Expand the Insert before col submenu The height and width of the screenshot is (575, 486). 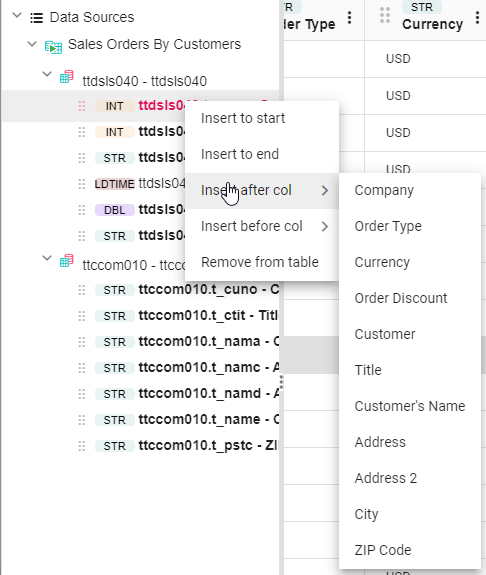point(262,227)
